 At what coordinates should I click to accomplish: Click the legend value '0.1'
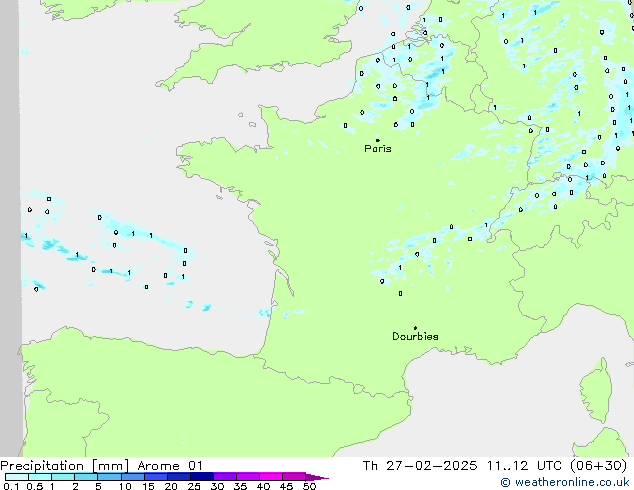pos(11,486)
